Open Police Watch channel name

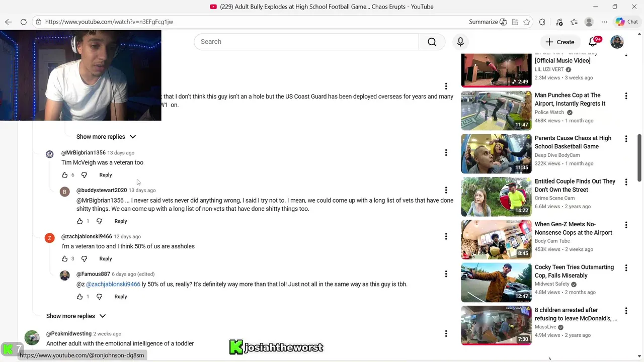(549, 113)
